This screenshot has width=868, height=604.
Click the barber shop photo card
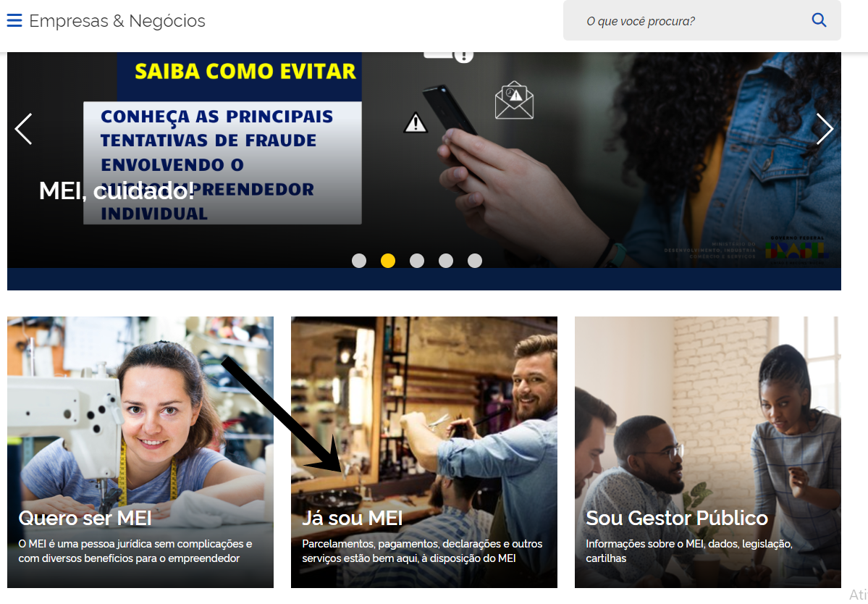[424, 452]
